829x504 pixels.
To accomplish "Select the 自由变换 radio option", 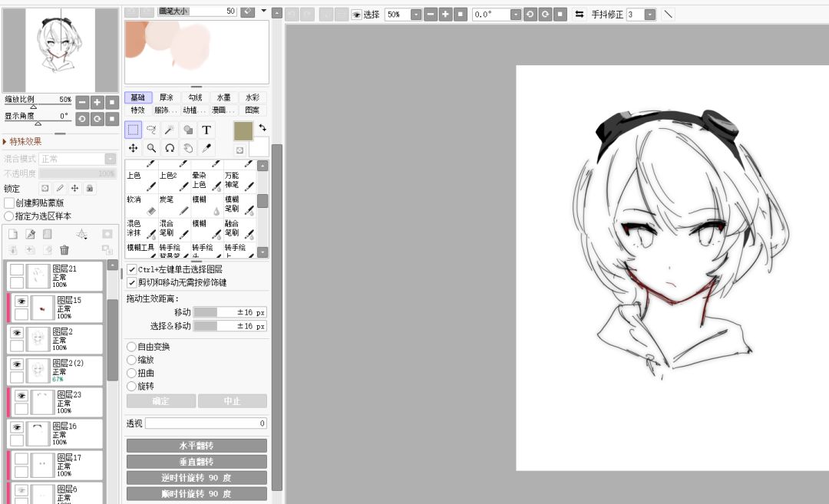I will click(132, 347).
